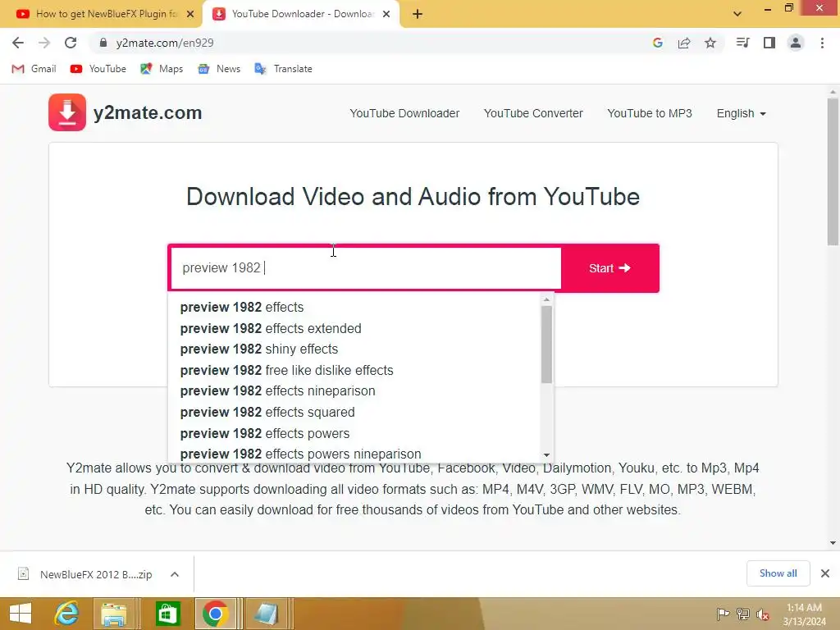Click the Start button
The width and height of the screenshot is (840, 630).
[610, 268]
